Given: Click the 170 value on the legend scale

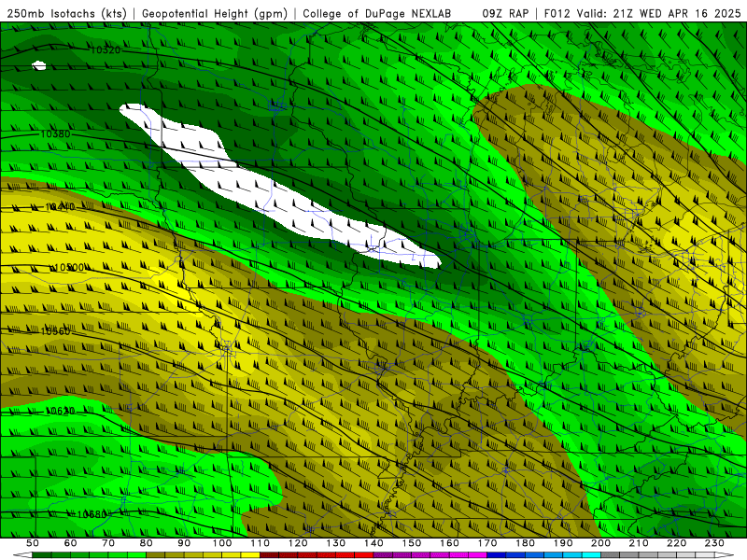Looking at the screenshot, I should tap(487, 543).
